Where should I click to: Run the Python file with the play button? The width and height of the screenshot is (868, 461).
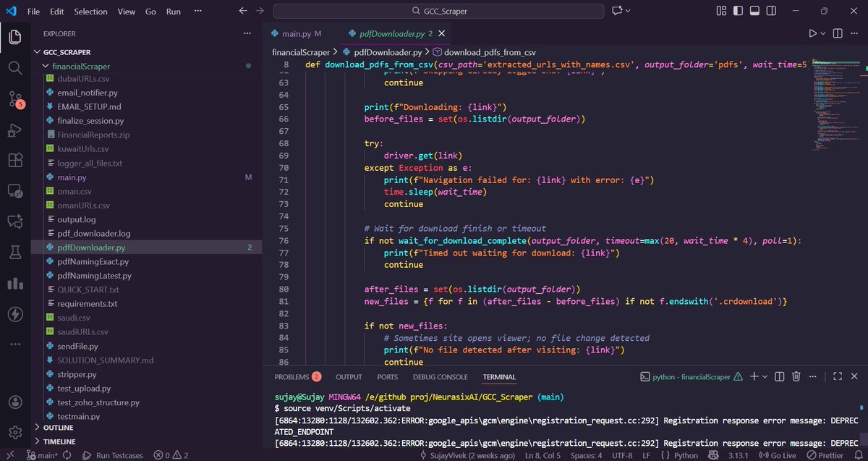click(812, 33)
